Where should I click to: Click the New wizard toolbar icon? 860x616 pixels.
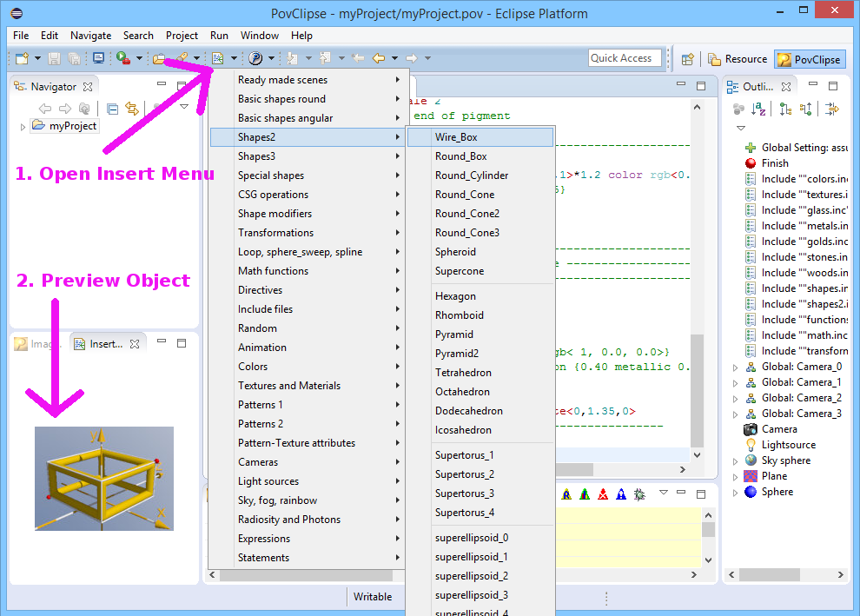[22, 58]
